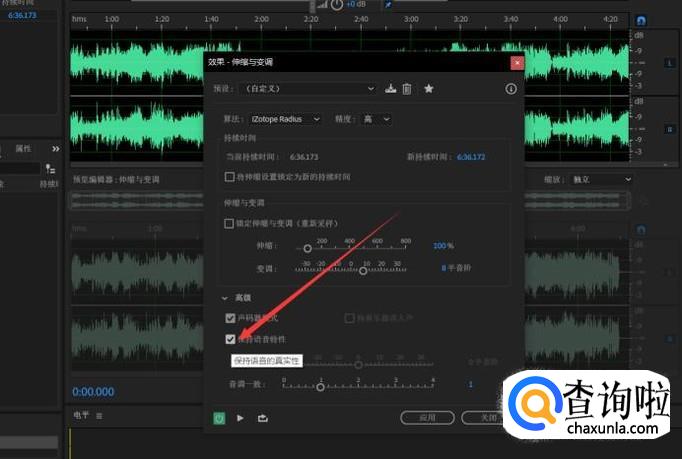Open the preset dropdown showing (自定义)
The width and height of the screenshot is (682, 459).
pyautogui.click(x=308, y=89)
